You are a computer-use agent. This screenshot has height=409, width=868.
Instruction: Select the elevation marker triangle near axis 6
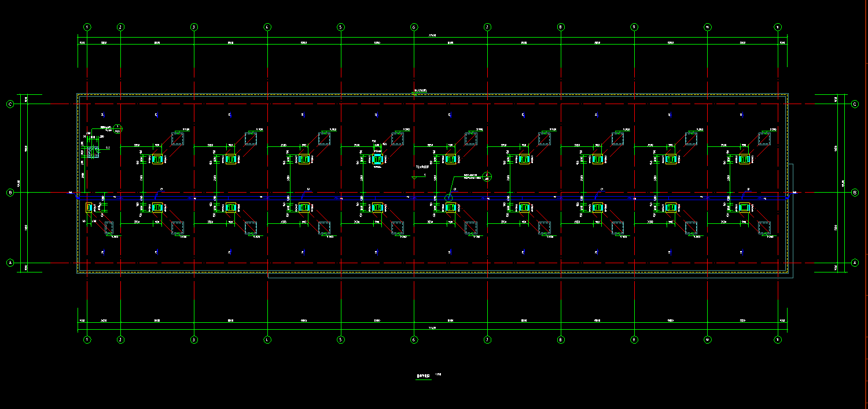coord(414,178)
